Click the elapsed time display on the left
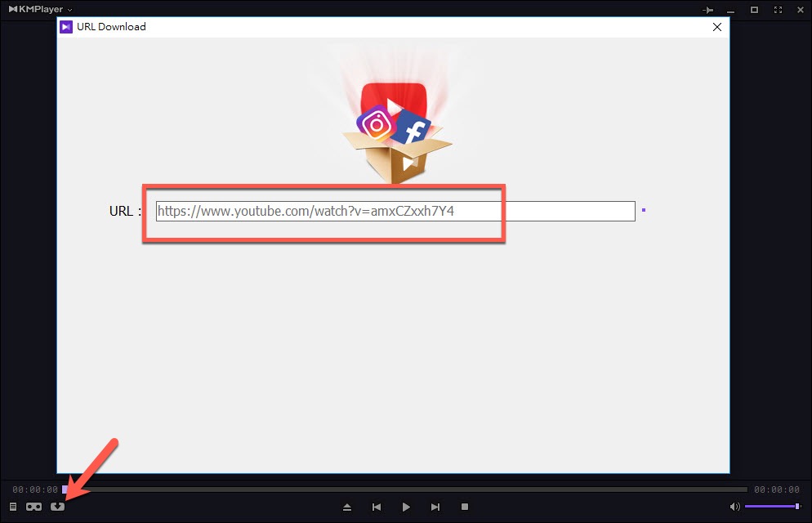 35,489
